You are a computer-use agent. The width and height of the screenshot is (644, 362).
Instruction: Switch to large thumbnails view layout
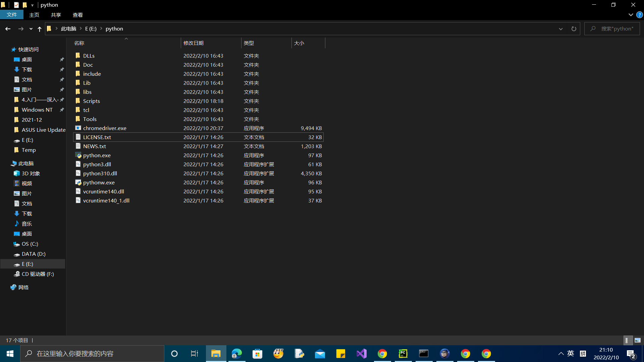(x=638, y=340)
